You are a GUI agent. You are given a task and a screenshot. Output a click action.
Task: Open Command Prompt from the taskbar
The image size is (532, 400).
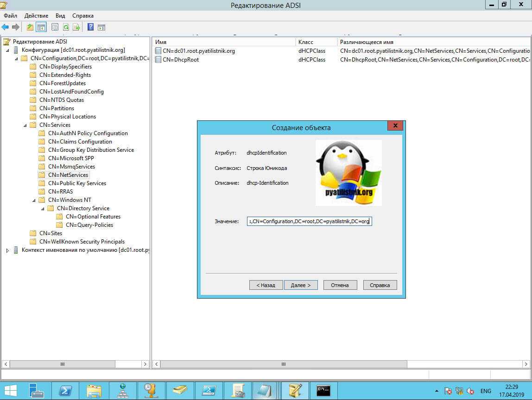(x=323, y=390)
